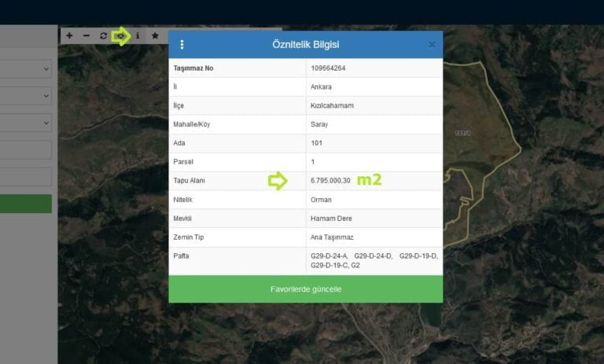The height and width of the screenshot is (364, 604).
Task: Click the green button in left panel
Action: pyautogui.click(x=26, y=204)
